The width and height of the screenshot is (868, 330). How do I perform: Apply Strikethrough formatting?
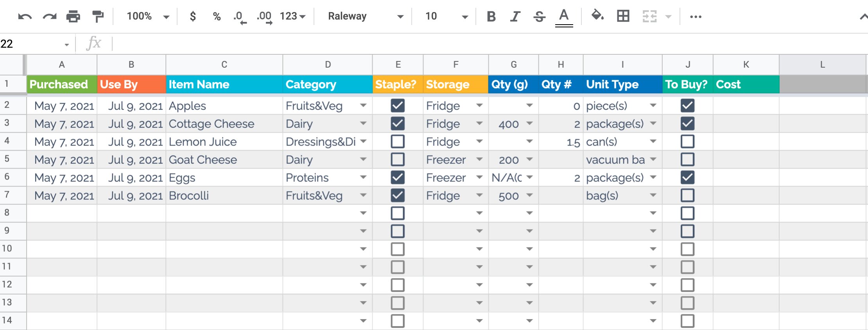[539, 16]
